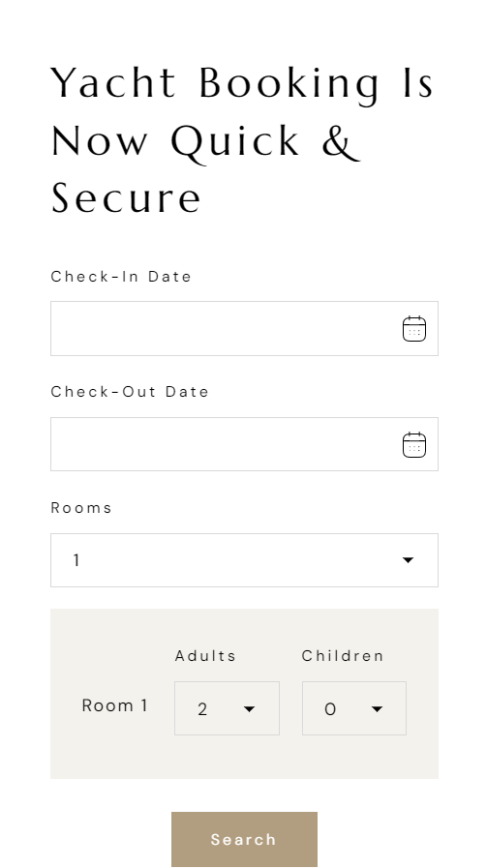The image size is (487, 868).
Task: Click the Yacht Booking heading text
Action: click(242, 140)
